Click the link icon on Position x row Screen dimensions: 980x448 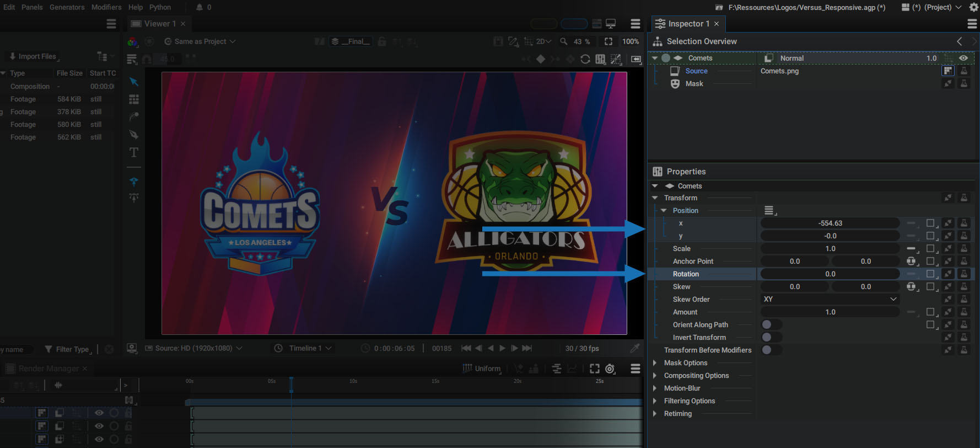click(948, 223)
